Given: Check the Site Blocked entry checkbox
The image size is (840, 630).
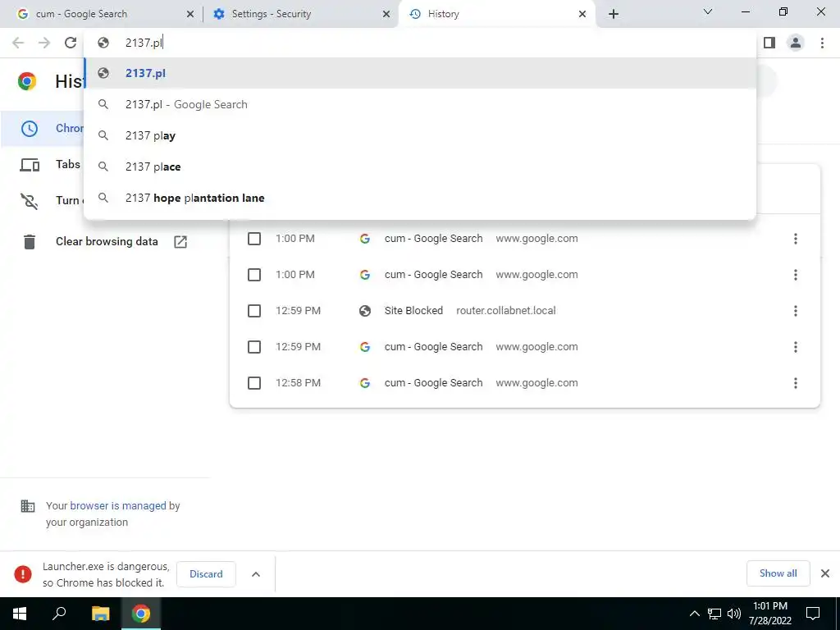Looking at the screenshot, I should pyautogui.click(x=254, y=311).
